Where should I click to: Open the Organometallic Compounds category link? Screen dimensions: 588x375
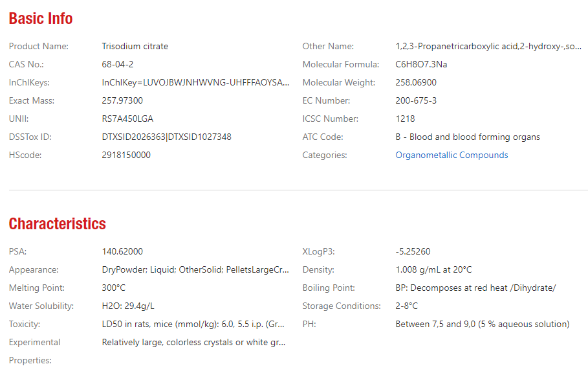452,155
